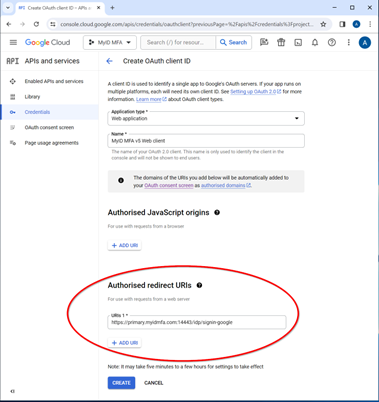Follow the Setting up OAuth 2.0 link

255,92
